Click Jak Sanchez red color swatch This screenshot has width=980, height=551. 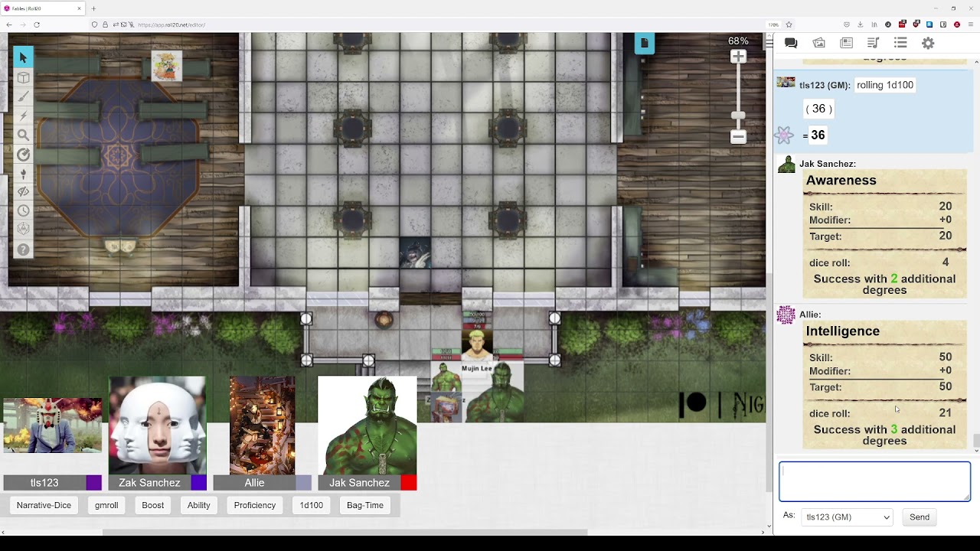(x=409, y=483)
